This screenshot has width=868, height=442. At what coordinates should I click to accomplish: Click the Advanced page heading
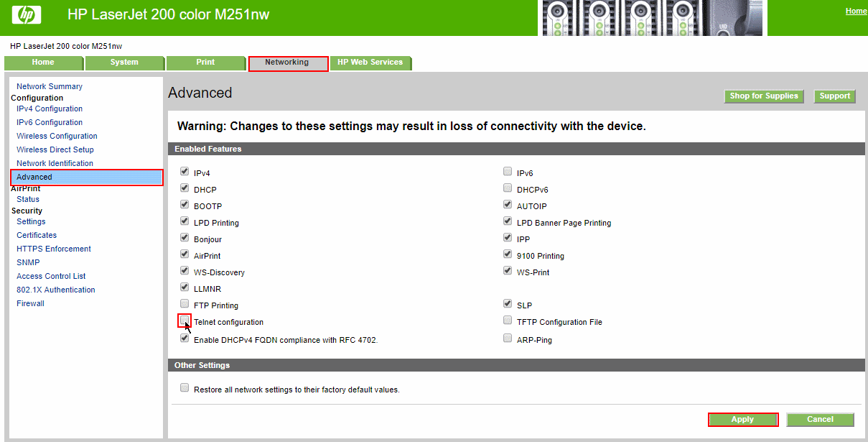pos(200,93)
